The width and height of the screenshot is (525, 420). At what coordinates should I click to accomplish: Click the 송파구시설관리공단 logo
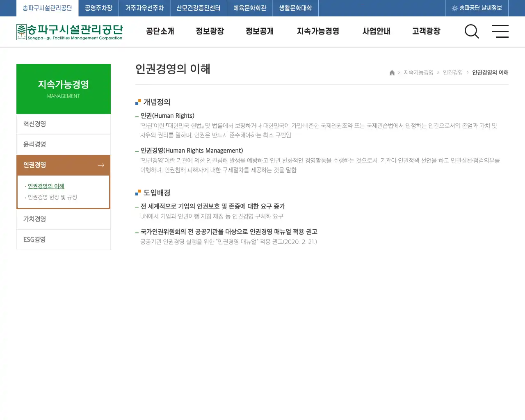(69, 31)
